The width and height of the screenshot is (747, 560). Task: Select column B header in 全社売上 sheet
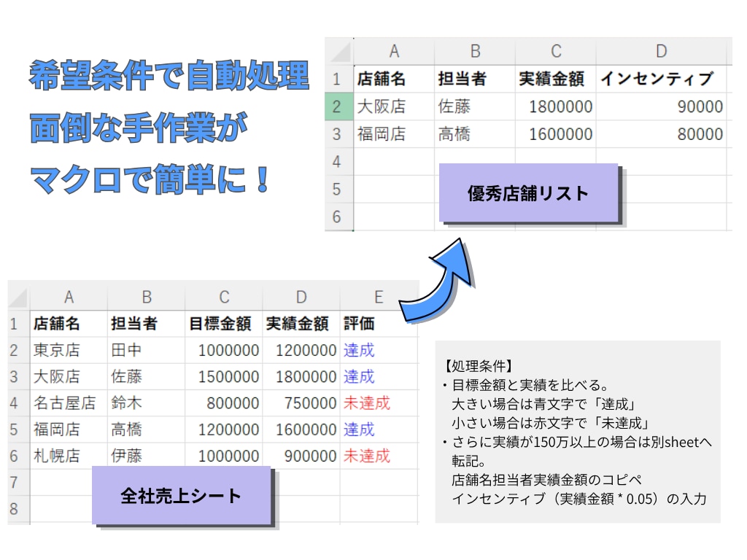pyautogui.click(x=146, y=297)
